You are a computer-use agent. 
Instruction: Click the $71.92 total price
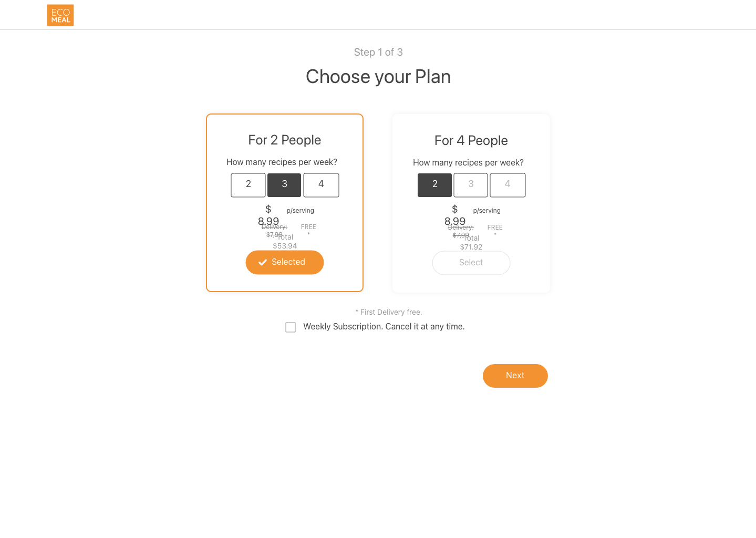coord(471,247)
